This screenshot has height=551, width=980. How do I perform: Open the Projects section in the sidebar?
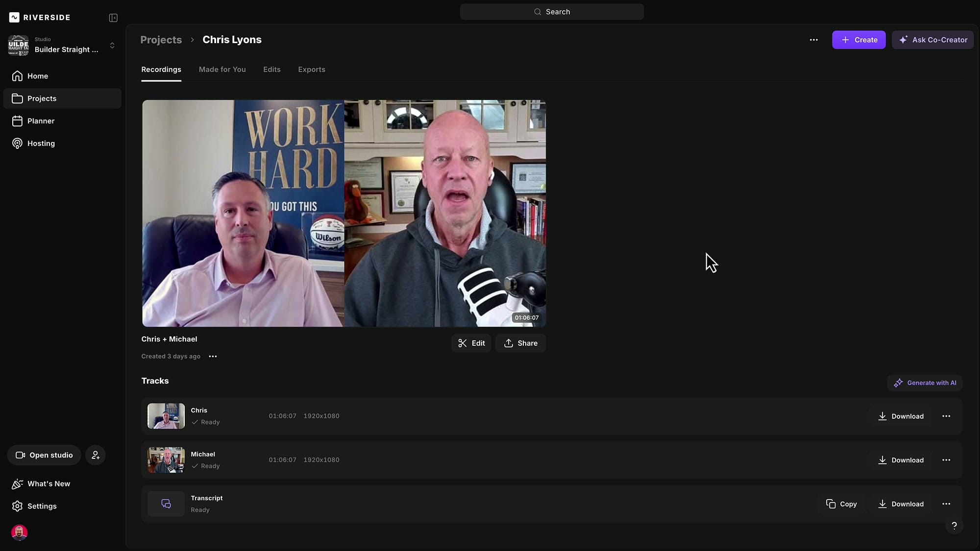tap(42, 98)
